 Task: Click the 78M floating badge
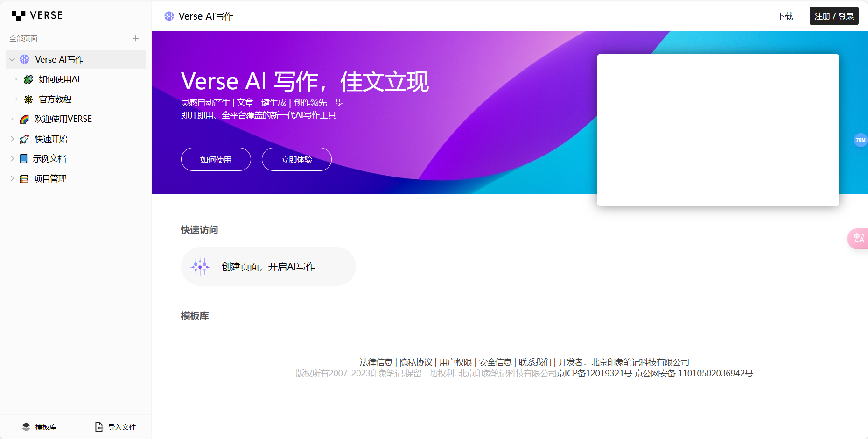point(861,140)
